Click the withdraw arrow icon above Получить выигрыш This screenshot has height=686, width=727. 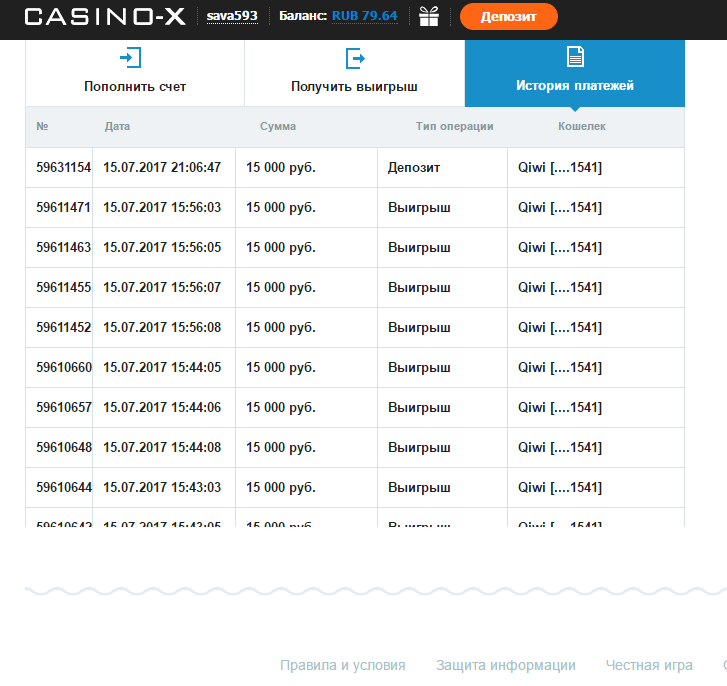coord(355,59)
